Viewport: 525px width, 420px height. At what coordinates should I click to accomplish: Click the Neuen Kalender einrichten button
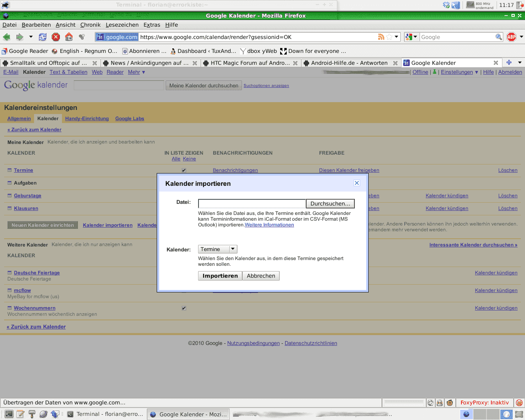coord(43,225)
